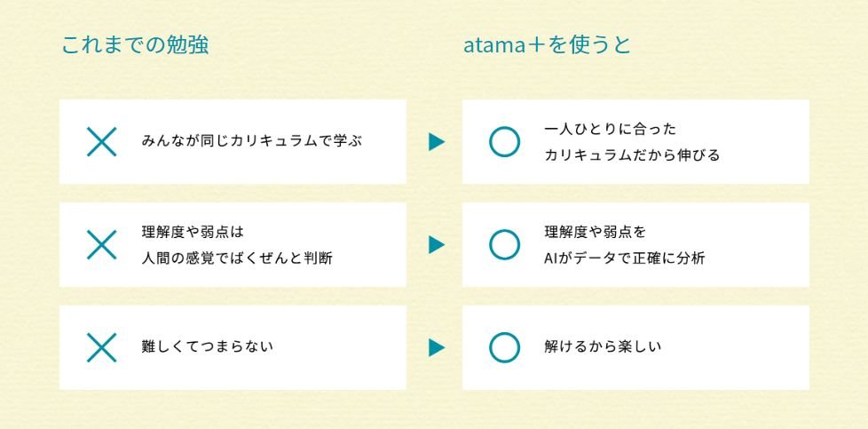Viewport: 868px width, 429px height.
Task: Click the circle icon beside 解けるから楽しい
Action: (504, 347)
